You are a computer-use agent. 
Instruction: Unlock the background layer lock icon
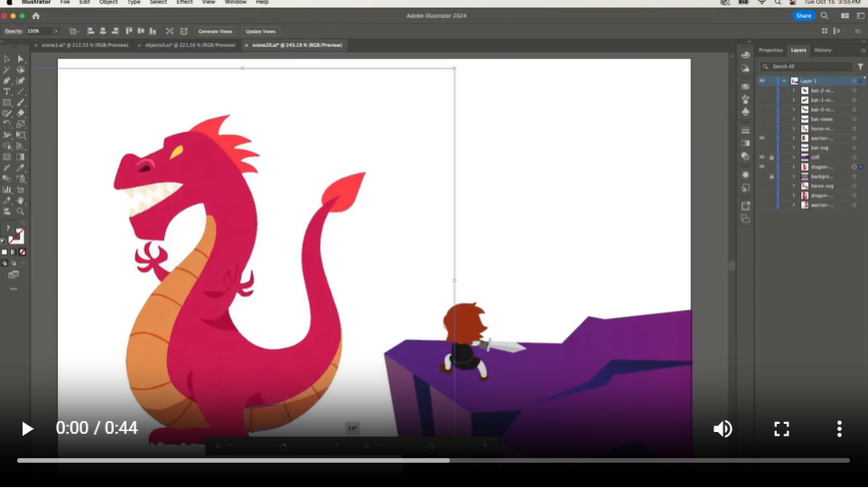[771, 177]
